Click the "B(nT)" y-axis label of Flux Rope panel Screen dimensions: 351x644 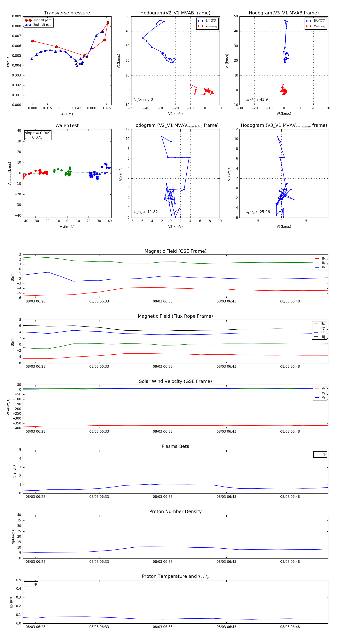click(12, 342)
